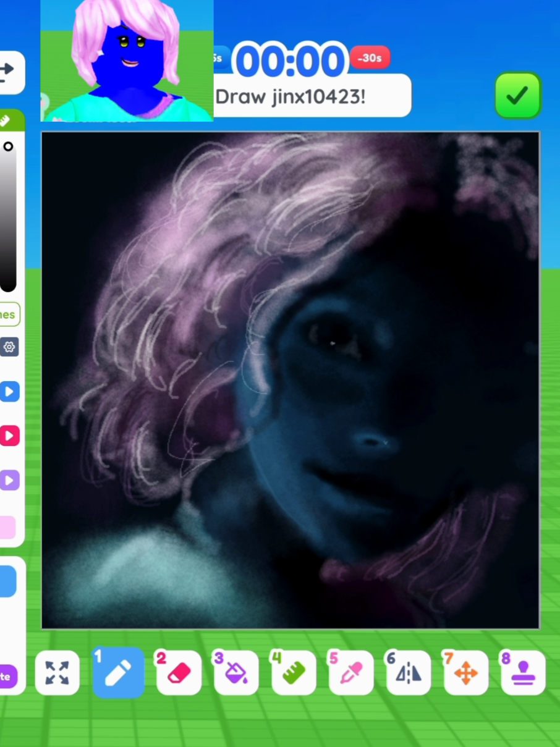Click the 'Draw jinx10423!' prompt text
This screenshot has width=560, height=747.
coord(291,96)
